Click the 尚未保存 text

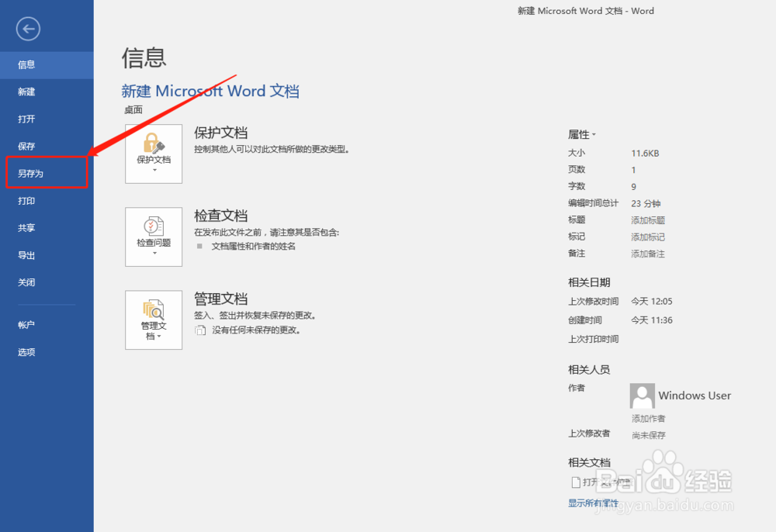coord(648,435)
